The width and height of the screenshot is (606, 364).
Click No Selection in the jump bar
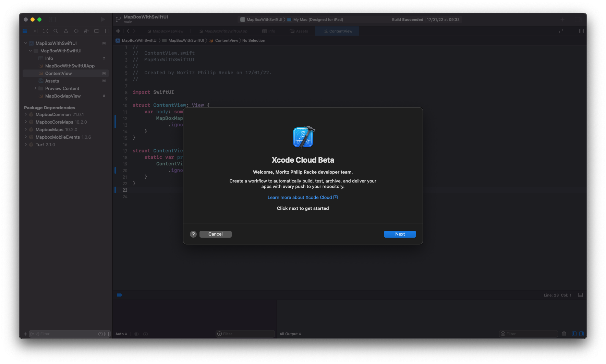[x=254, y=40]
